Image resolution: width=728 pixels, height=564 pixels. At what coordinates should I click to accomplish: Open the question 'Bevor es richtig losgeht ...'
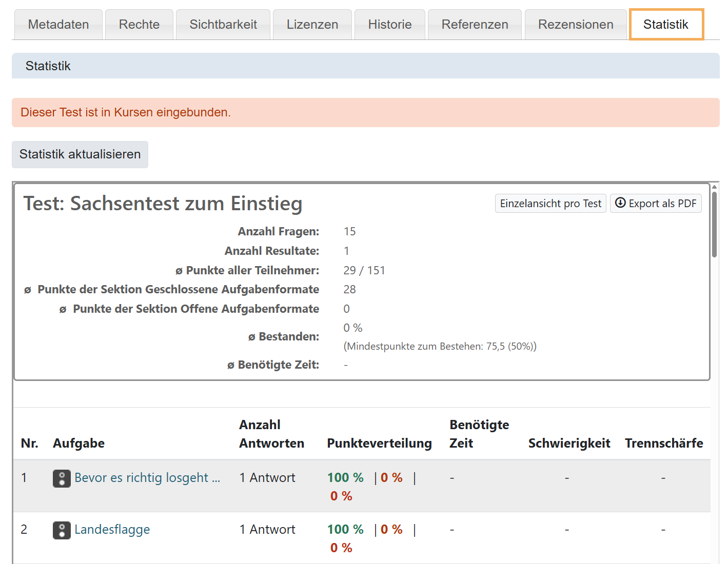click(x=147, y=477)
